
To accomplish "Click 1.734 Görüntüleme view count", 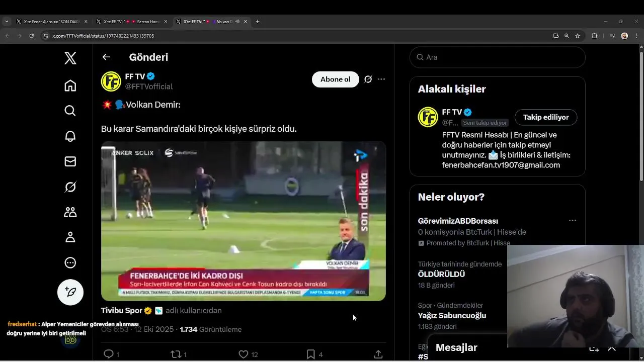I will (211, 329).
